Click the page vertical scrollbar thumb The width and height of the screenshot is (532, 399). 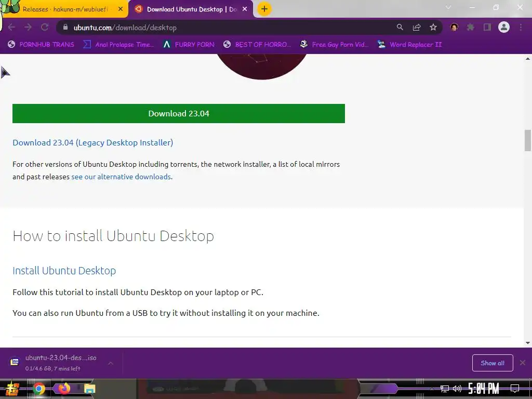pyautogui.click(x=528, y=140)
